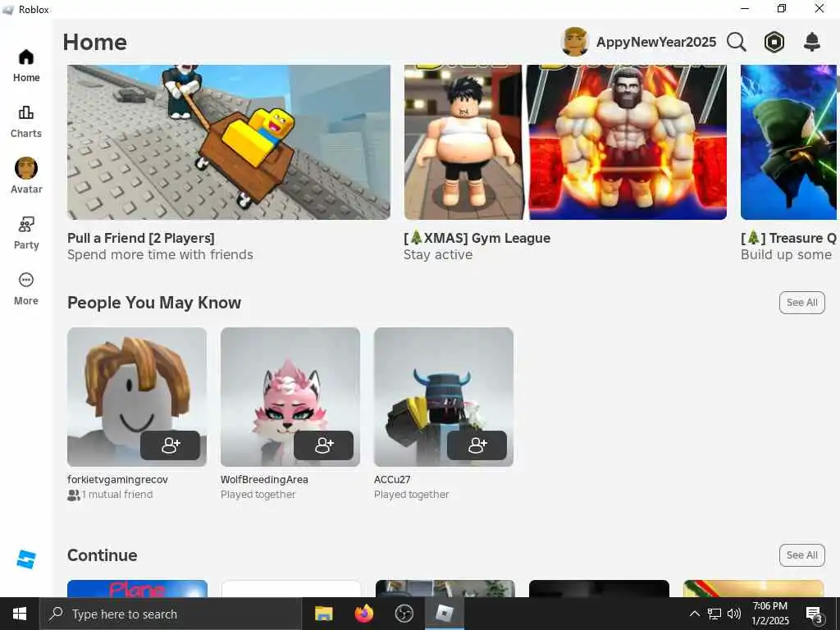Click the taskbar search box

171,614
